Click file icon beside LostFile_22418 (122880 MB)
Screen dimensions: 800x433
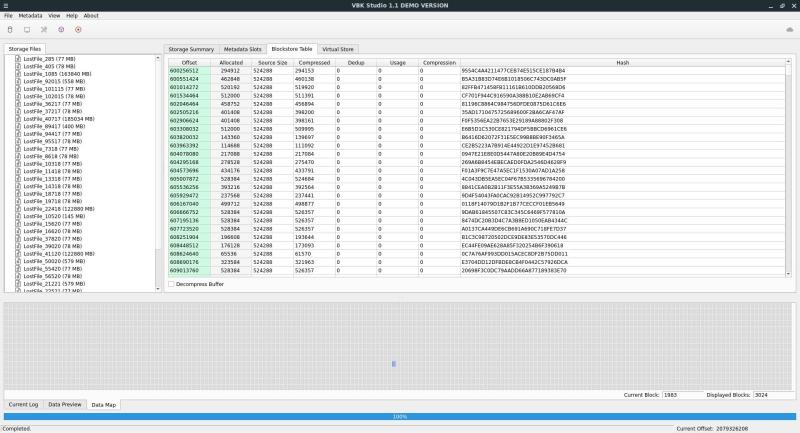point(18,209)
